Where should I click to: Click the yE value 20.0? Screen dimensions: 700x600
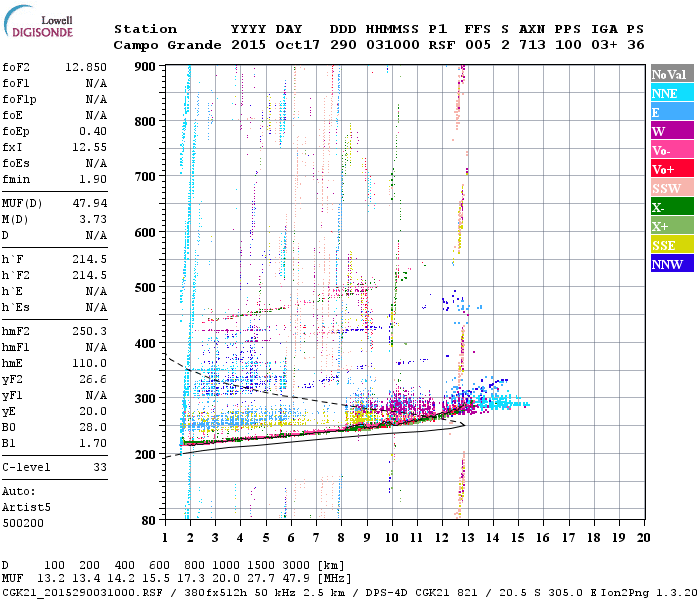point(93,412)
